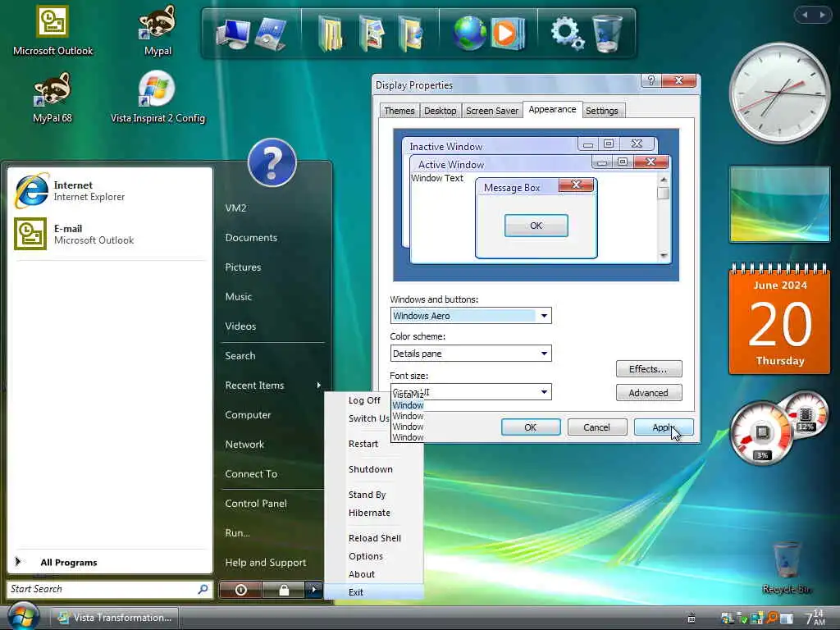Launch the media player icon in the dock
Image resolution: width=840 pixels, height=630 pixels.
click(507, 34)
